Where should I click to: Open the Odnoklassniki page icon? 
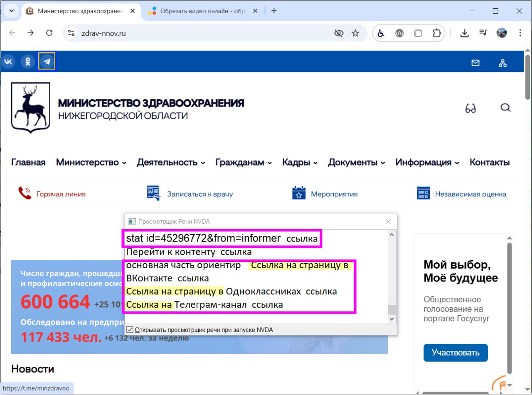pyautogui.click(x=28, y=62)
